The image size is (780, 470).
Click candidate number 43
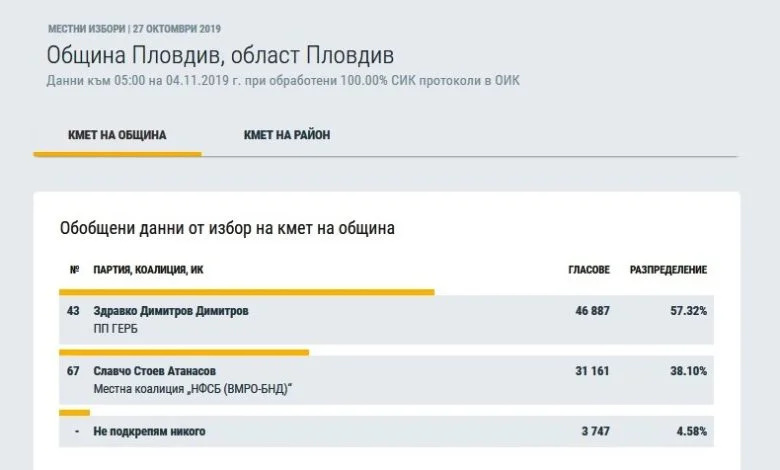coord(73,311)
